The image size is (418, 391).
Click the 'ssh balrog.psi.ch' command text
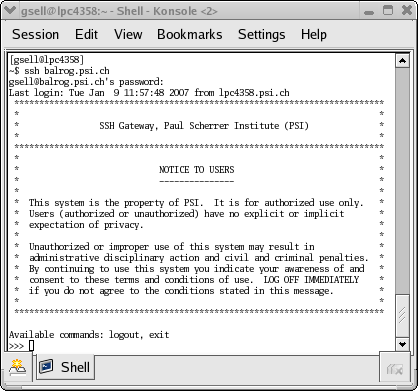(67, 71)
